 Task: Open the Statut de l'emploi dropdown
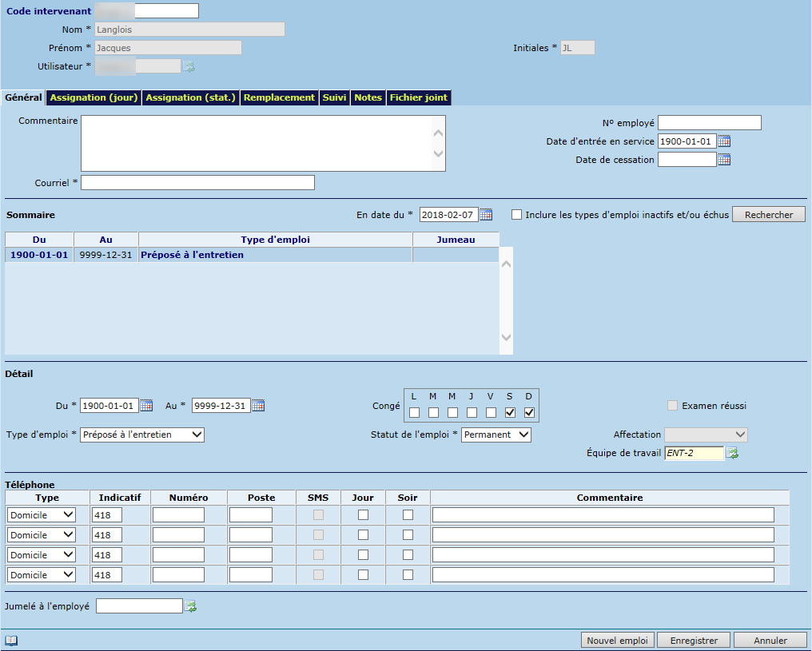pyautogui.click(x=496, y=435)
